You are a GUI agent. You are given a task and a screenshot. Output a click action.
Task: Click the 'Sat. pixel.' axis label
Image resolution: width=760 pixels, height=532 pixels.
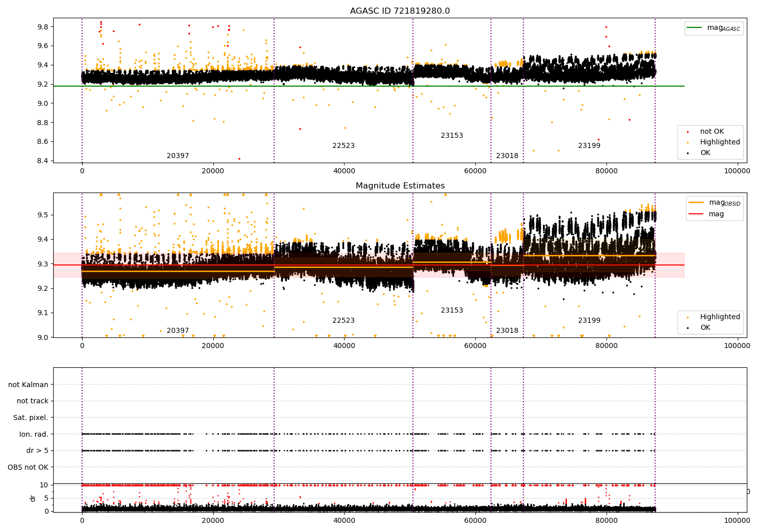coord(31,417)
